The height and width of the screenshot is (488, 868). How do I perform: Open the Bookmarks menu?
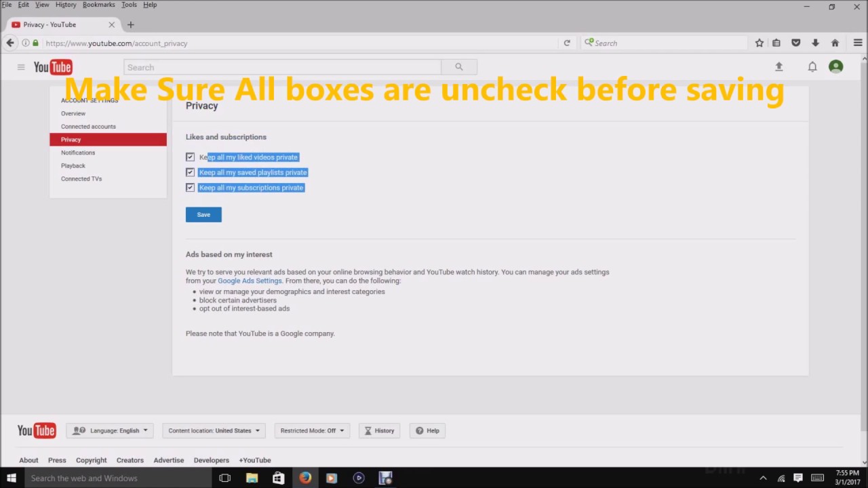click(98, 5)
